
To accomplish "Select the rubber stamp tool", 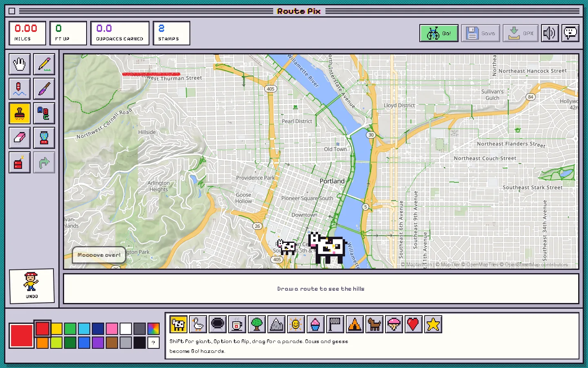I will point(20,113).
